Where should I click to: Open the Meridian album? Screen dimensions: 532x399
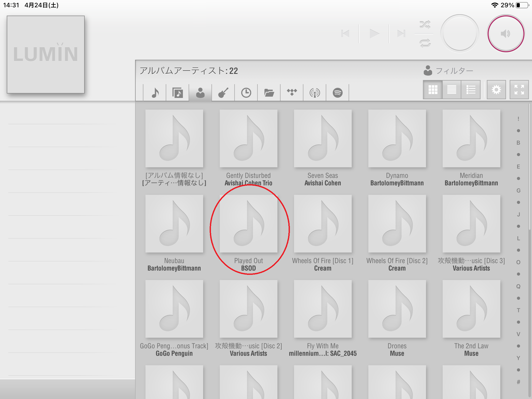(x=471, y=138)
